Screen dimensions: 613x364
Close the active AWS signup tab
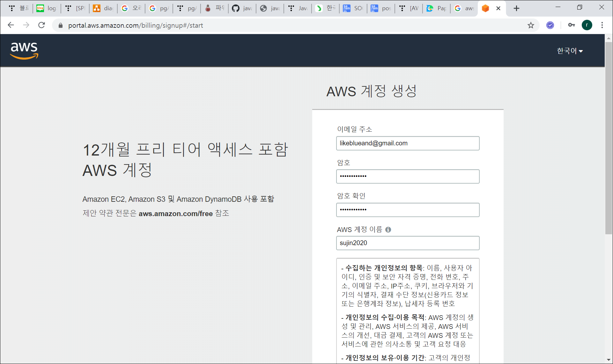tap(498, 8)
